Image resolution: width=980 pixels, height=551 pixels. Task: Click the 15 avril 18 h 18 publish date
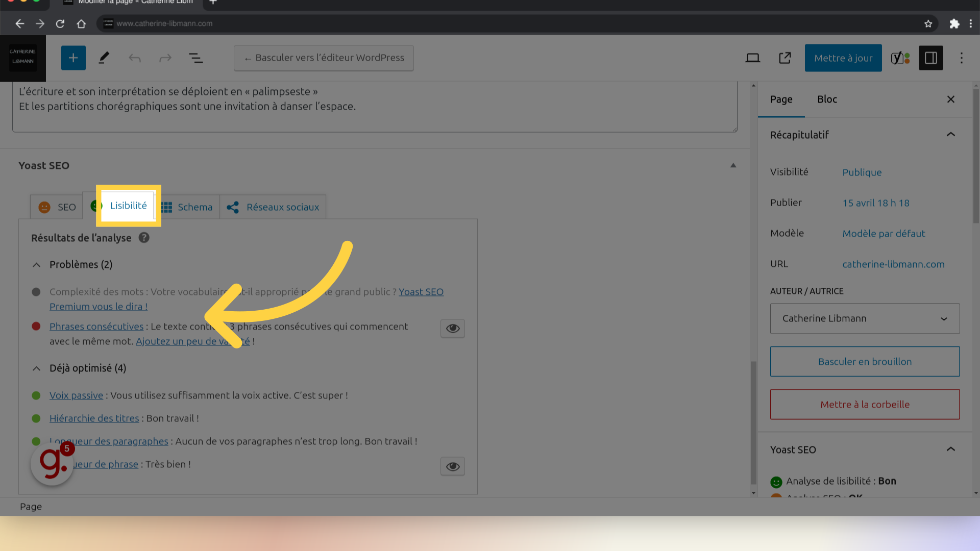pyautogui.click(x=876, y=203)
